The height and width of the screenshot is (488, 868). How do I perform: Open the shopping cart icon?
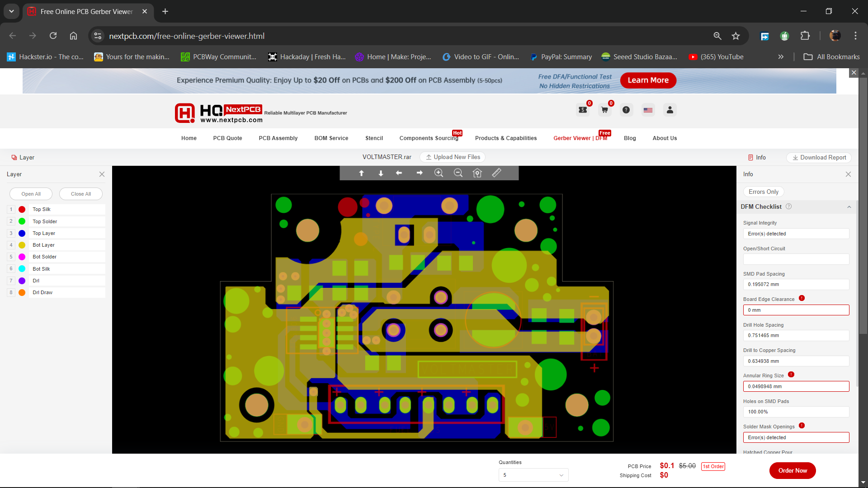tap(604, 110)
